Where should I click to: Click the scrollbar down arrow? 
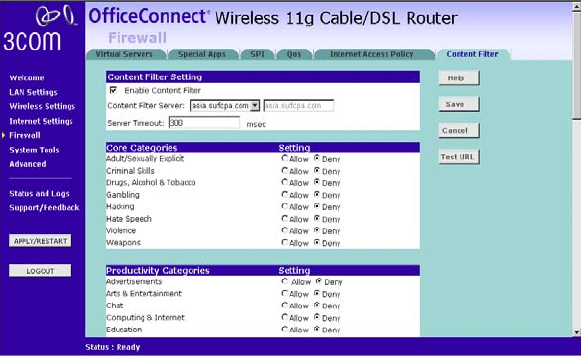coord(577,332)
